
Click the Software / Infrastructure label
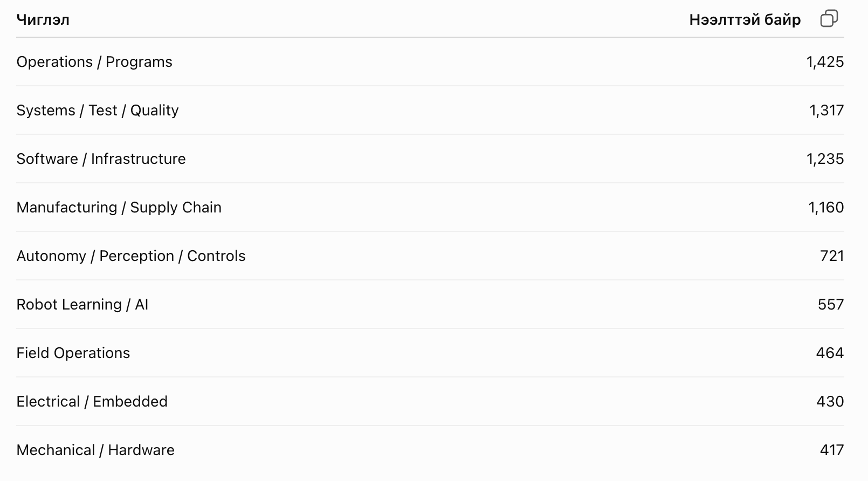[x=101, y=159]
